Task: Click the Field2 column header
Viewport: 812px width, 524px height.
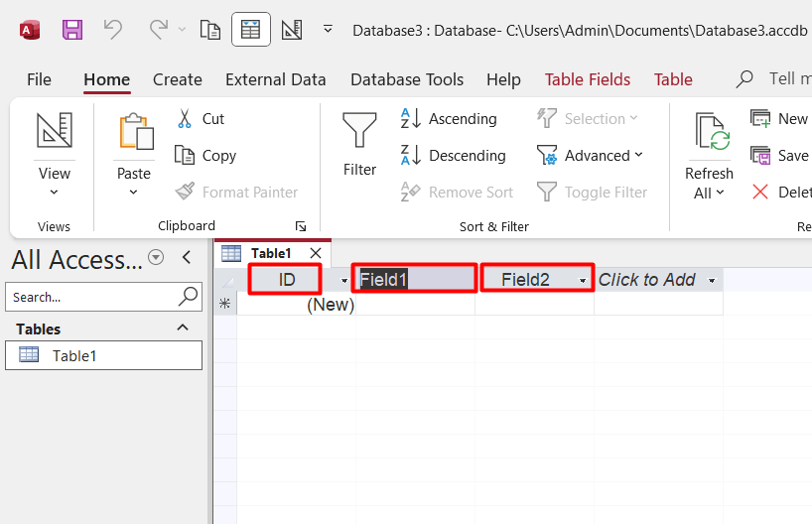Action: pyautogui.click(x=525, y=280)
